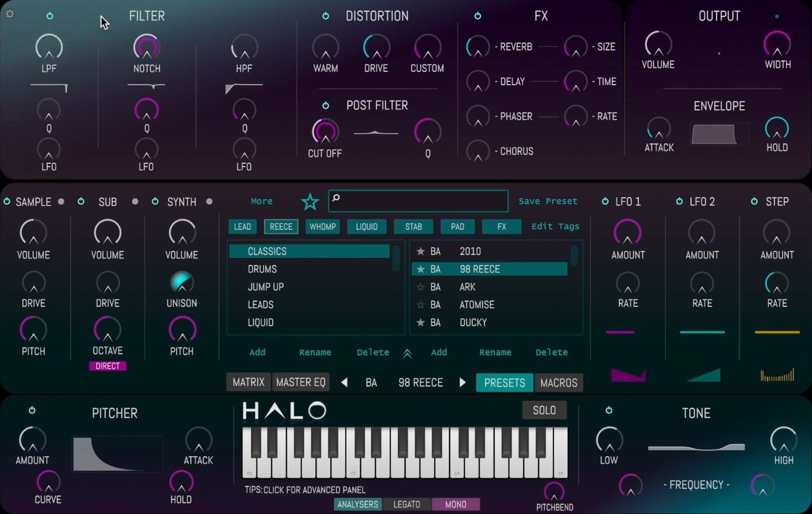This screenshot has height=514, width=812.
Task: Open the MATRIX tab
Action: (249, 382)
